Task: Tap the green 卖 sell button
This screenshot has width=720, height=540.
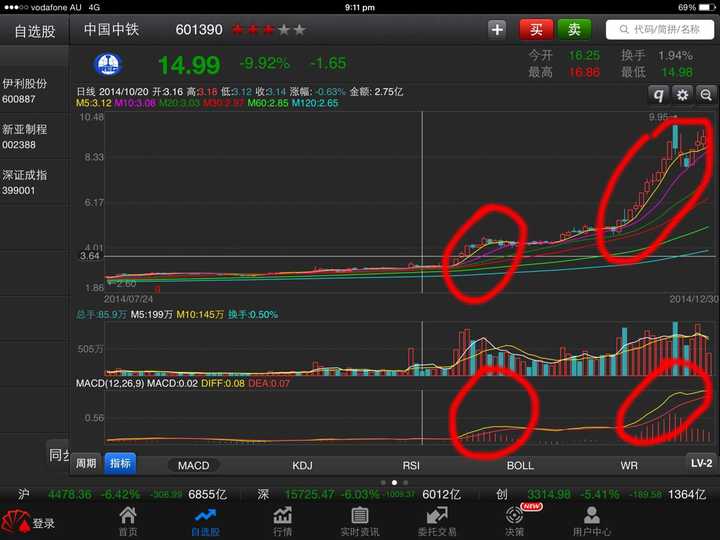Action: click(574, 30)
